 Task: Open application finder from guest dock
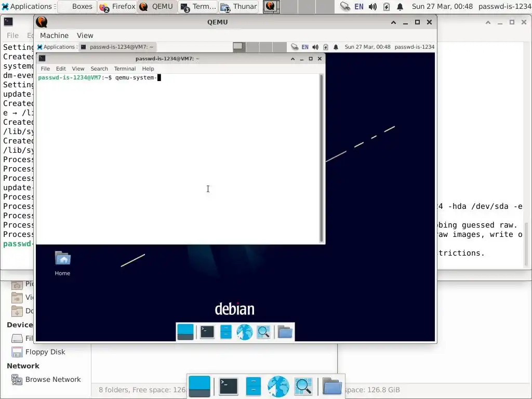[263, 332]
